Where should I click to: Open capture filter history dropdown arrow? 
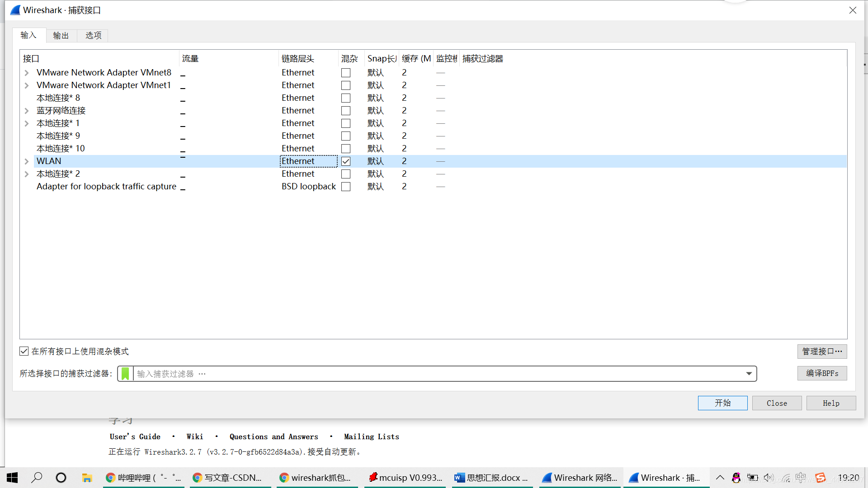click(x=749, y=374)
